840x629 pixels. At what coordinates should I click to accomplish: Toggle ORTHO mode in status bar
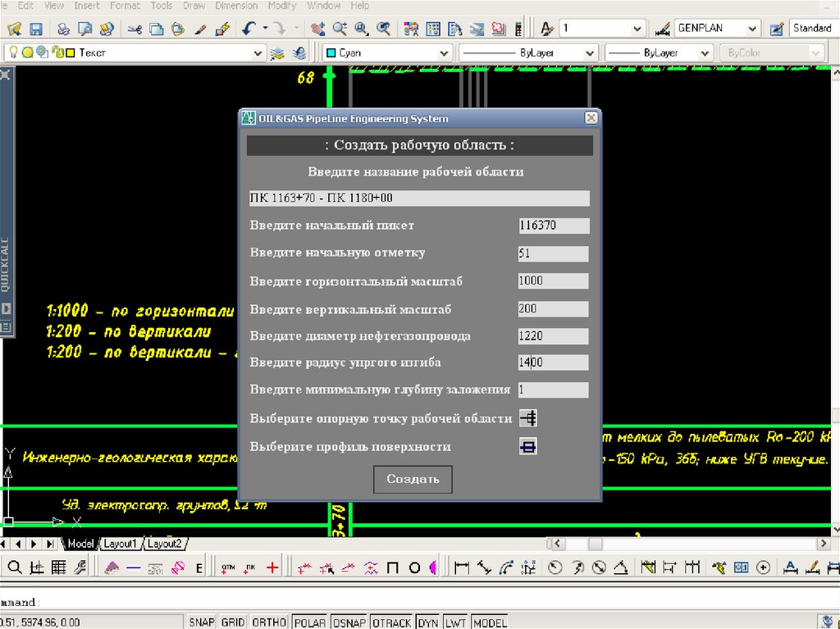tap(269, 622)
